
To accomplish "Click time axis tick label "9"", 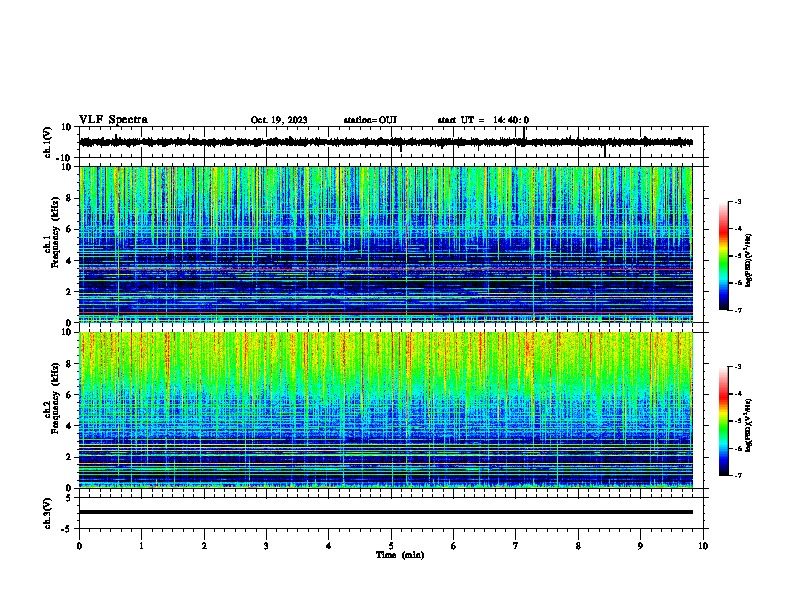I will (x=640, y=545).
